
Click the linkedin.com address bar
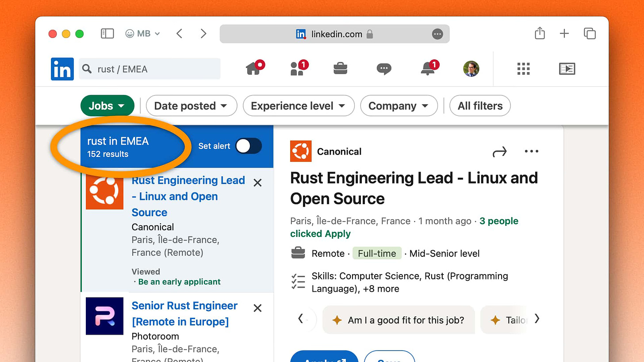(x=334, y=34)
